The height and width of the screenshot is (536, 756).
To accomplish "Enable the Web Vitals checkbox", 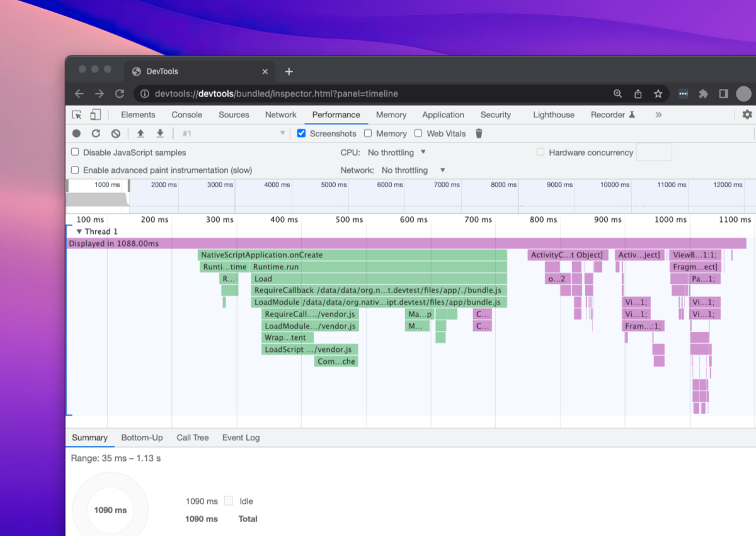I will pyautogui.click(x=418, y=134).
